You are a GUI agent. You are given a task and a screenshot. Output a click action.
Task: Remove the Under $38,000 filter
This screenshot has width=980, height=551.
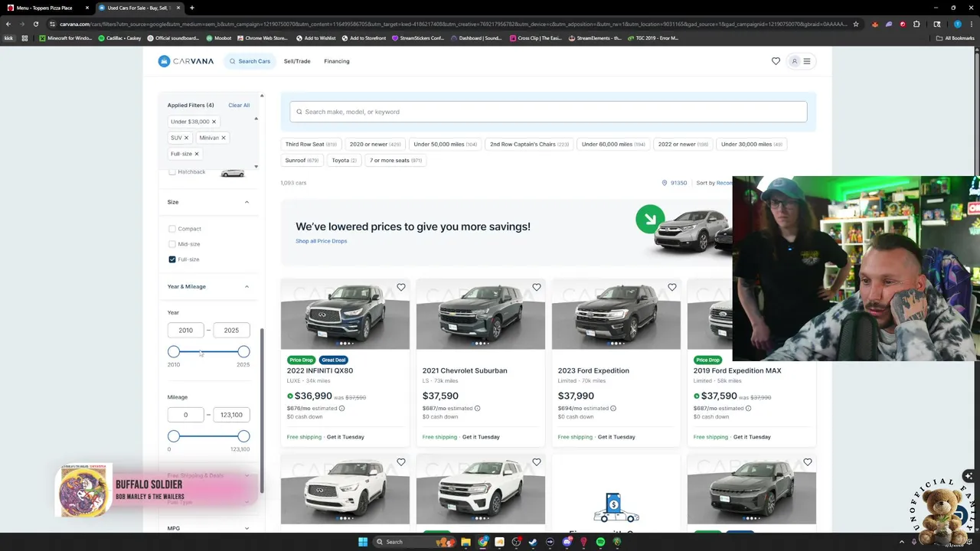point(214,122)
